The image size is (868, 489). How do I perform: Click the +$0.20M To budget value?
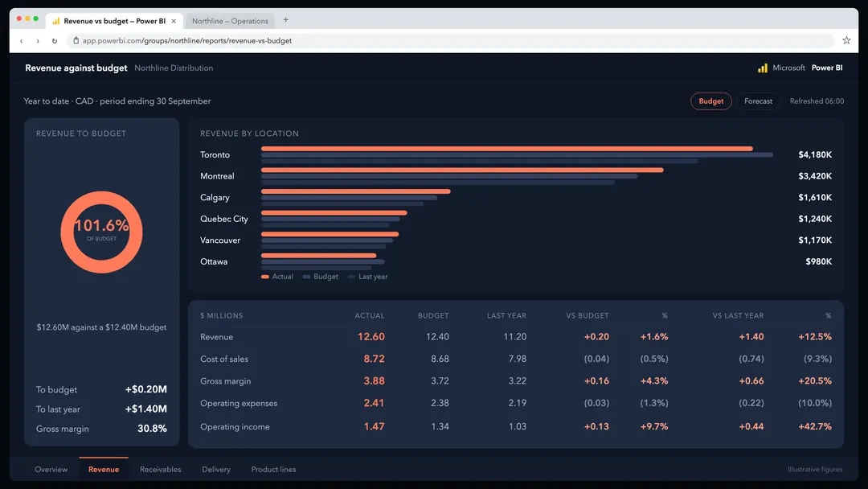(x=145, y=390)
